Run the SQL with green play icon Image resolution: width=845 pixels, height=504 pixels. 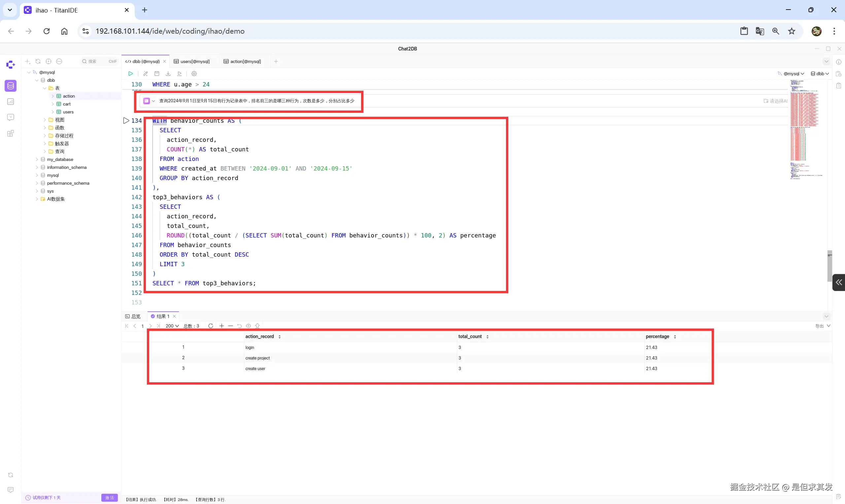pos(130,74)
